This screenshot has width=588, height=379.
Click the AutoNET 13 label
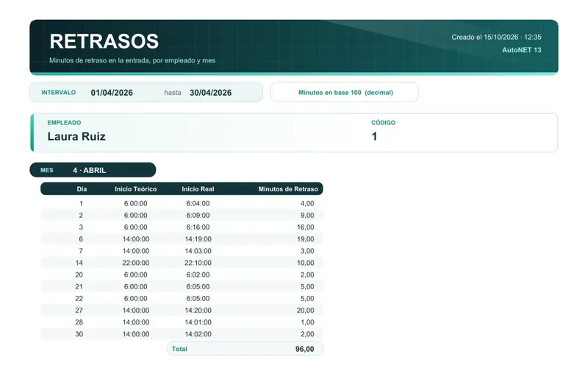[x=522, y=50]
